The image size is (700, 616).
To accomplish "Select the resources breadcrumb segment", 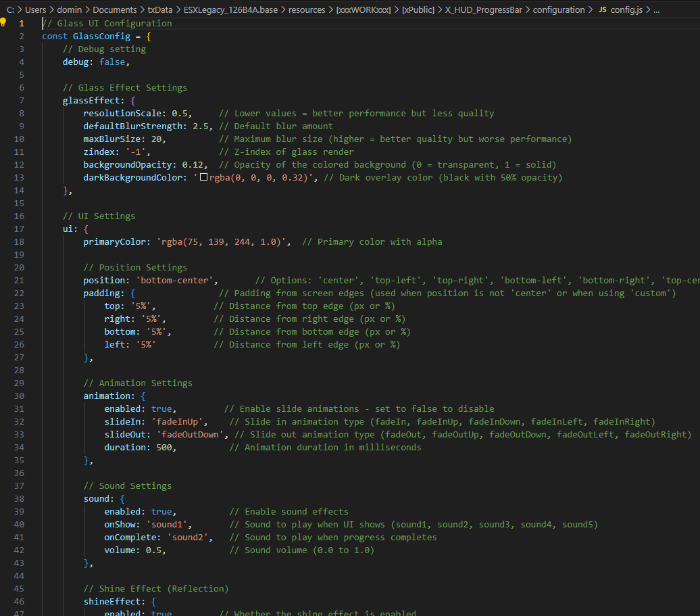I will [309, 10].
